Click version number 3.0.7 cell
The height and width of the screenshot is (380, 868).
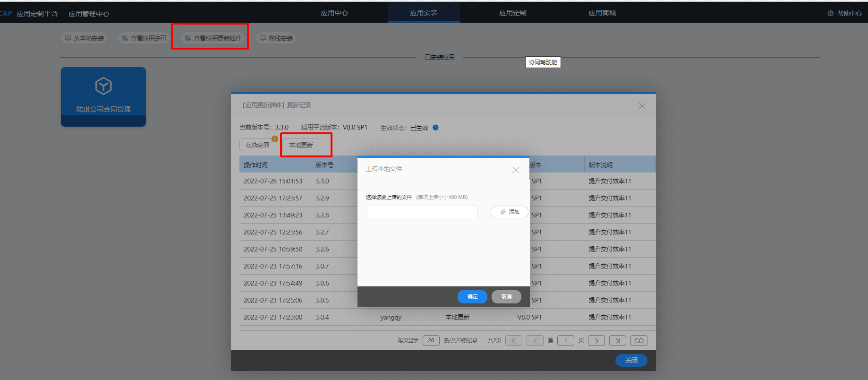322,266
